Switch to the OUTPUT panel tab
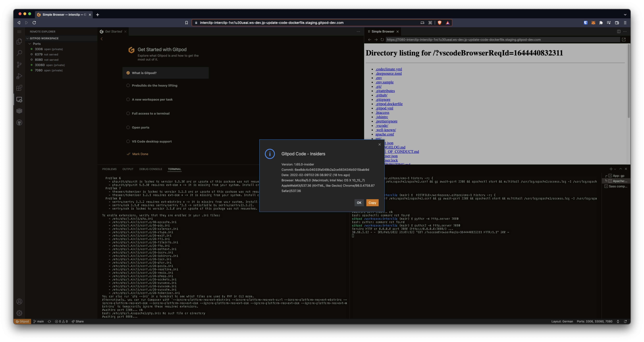Image resolution: width=644 pixels, height=342 pixels. point(128,169)
